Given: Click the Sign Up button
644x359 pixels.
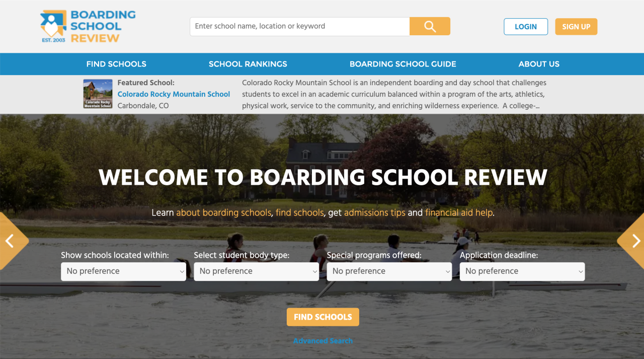Looking at the screenshot, I should (576, 27).
